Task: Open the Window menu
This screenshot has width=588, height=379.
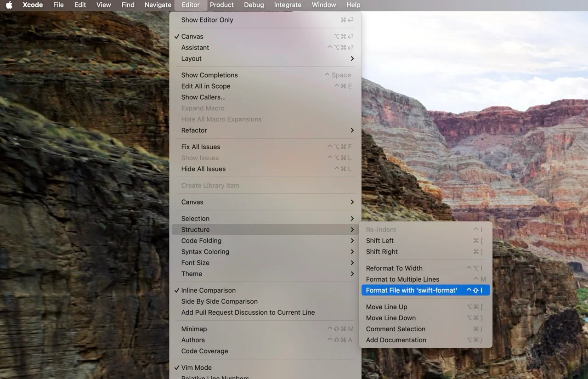Action: (323, 5)
